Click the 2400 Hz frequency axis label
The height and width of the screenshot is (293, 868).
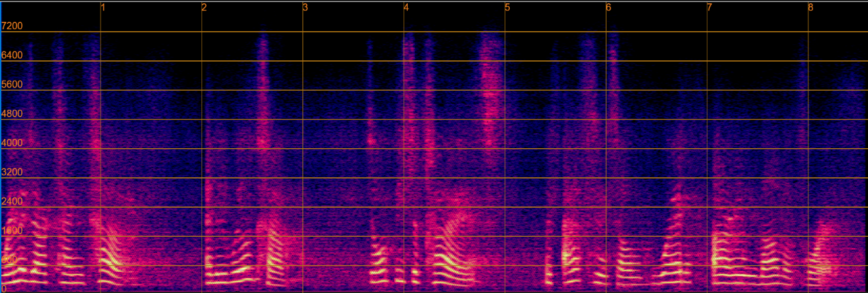(13, 202)
